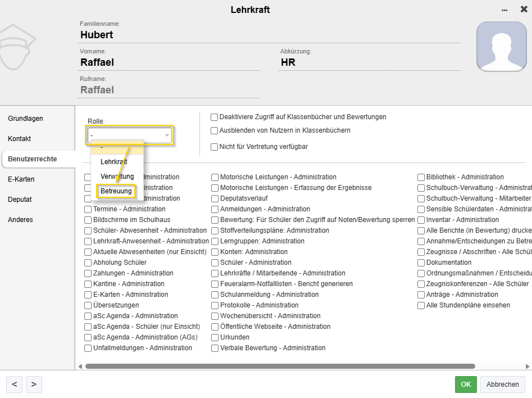Image resolution: width=532 pixels, height=398 pixels.
Task: Click the scrollbar's right arrow
Action: coord(528,367)
